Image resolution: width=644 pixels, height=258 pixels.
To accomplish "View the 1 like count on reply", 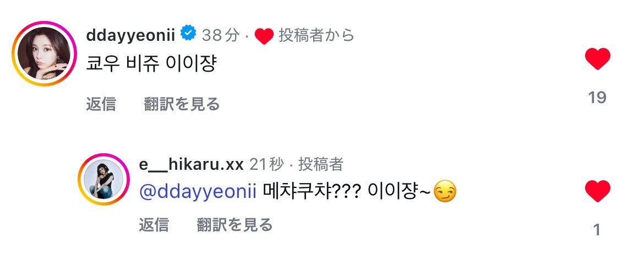I will pos(597,230).
